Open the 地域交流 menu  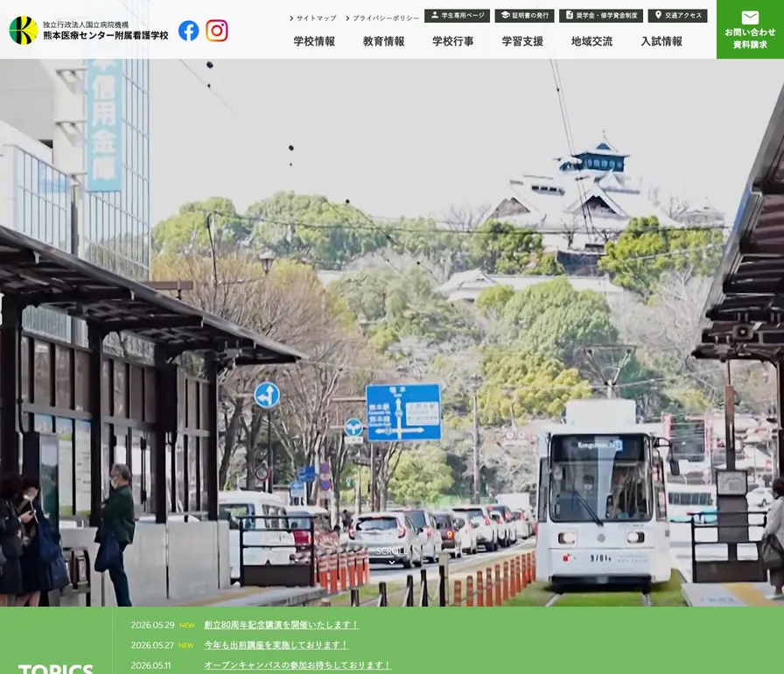click(x=592, y=41)
